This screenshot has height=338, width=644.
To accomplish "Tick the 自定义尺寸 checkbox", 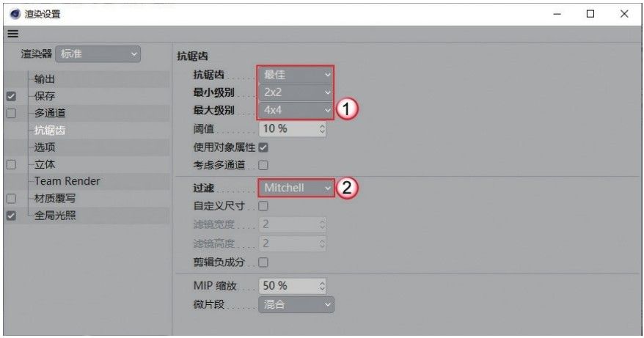I will pos(263,206).
